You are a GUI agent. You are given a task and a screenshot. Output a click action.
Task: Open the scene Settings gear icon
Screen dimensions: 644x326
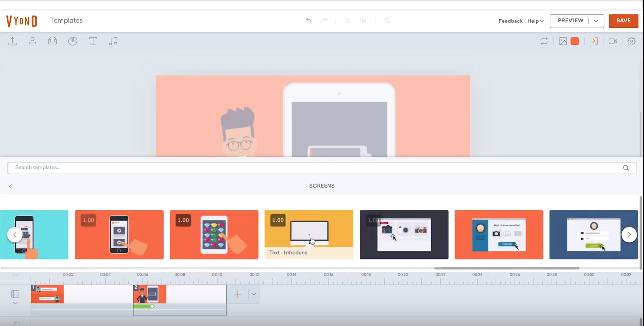[x=631, y=41]
